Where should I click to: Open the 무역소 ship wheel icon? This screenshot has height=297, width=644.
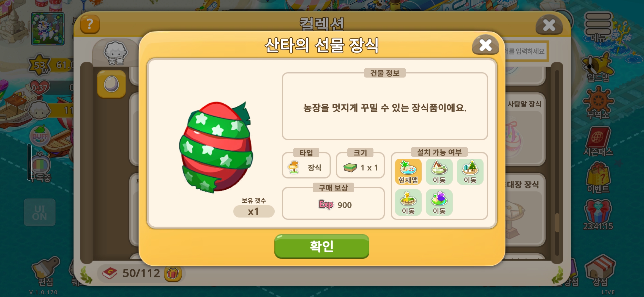(x=598, y=103)
